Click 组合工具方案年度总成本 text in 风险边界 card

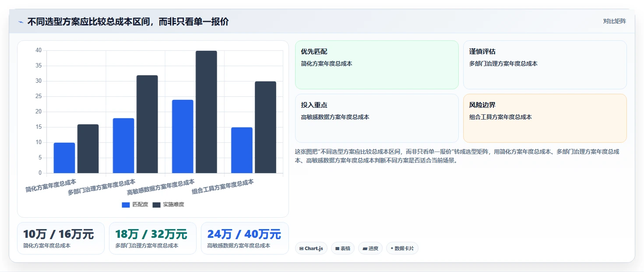tap(500, 117)
